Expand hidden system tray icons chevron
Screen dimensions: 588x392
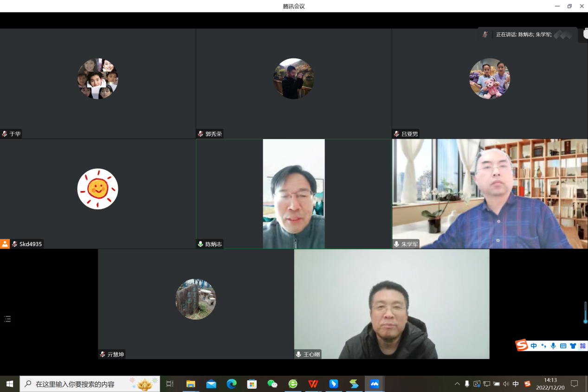457,384
